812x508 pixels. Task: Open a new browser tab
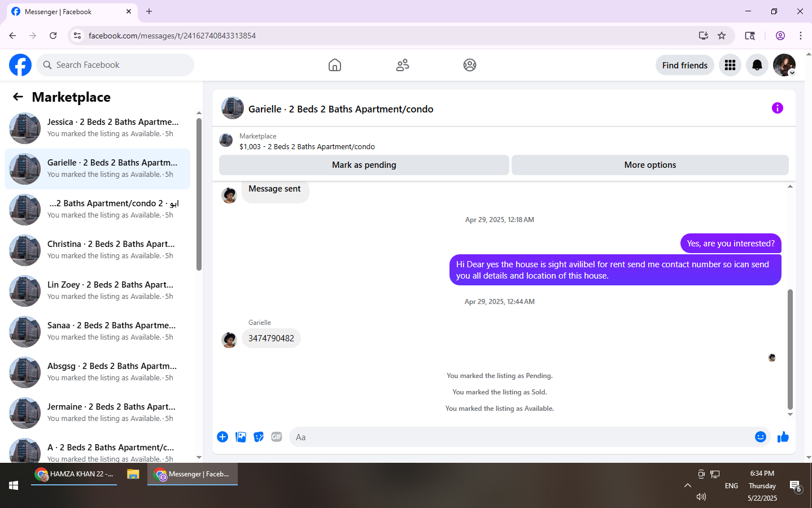pos(149,11)
